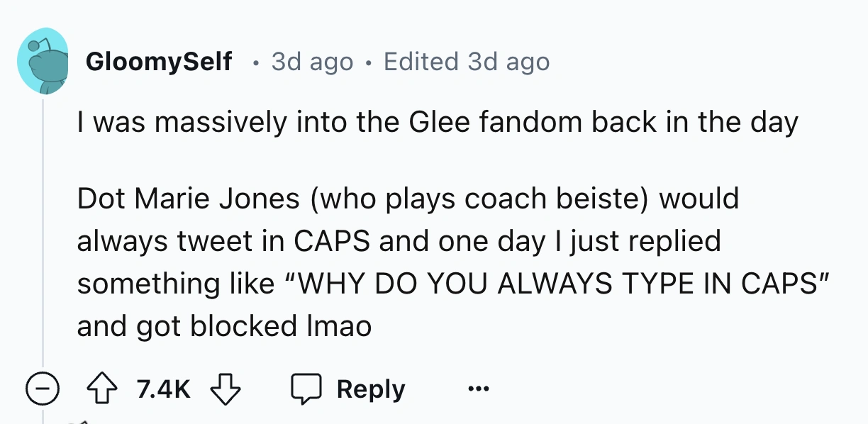Click the name "Dot Marie Jones"
The width and height of the screenshot is (868, 424).
[x=189, y=199]
